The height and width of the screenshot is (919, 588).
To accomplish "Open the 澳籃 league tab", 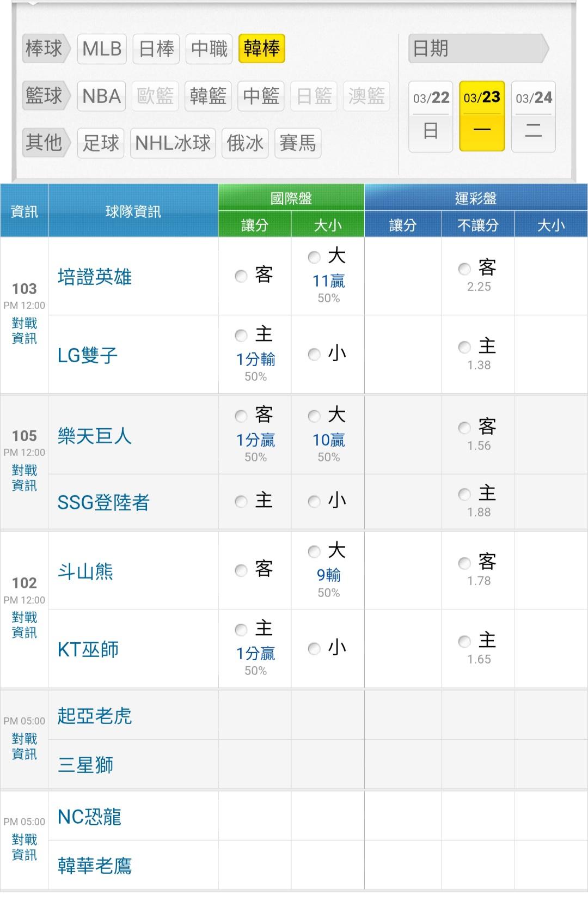I will (366, 96).
